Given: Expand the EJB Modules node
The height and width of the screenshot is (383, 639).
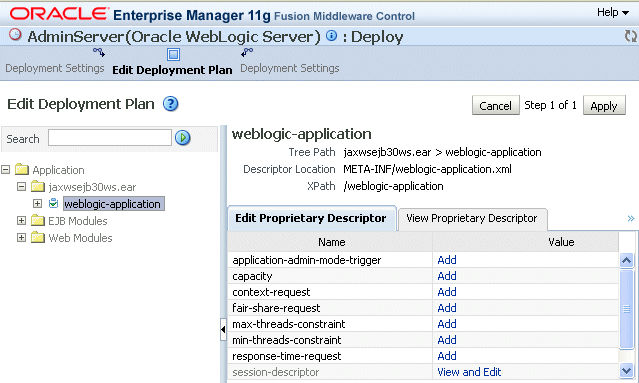Looking at the screenshot, I should point(22,220).
